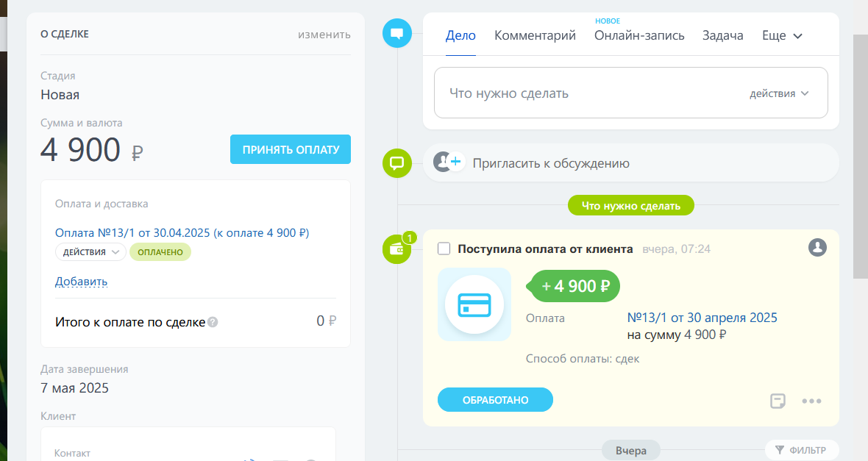Viewport: 868px width, 461px height.
Task: Click the Новая stage value
Action: (60, 95)
